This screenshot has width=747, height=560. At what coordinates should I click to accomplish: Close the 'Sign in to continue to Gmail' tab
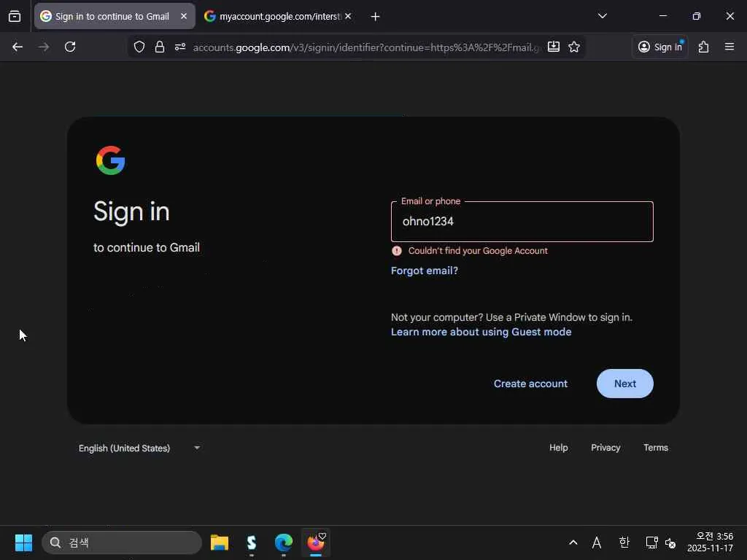point(184,16)
